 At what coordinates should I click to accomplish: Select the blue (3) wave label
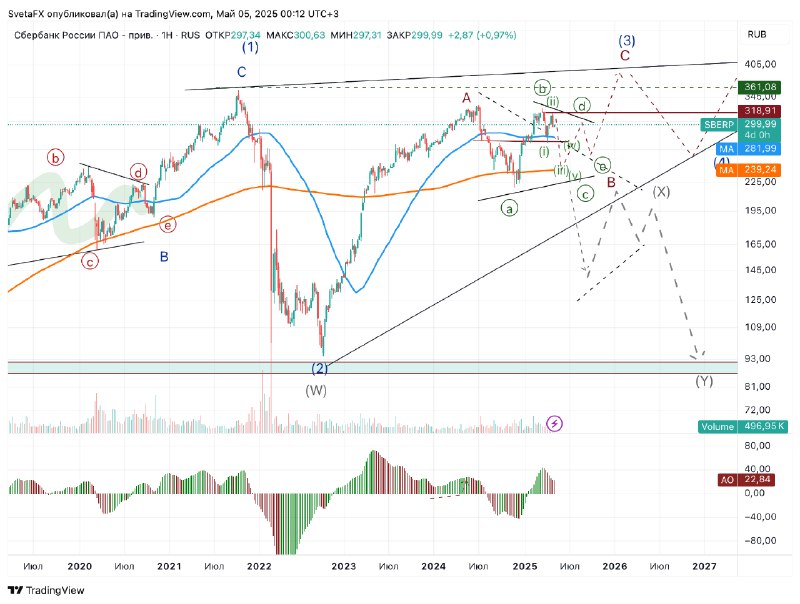pos(627,40)
